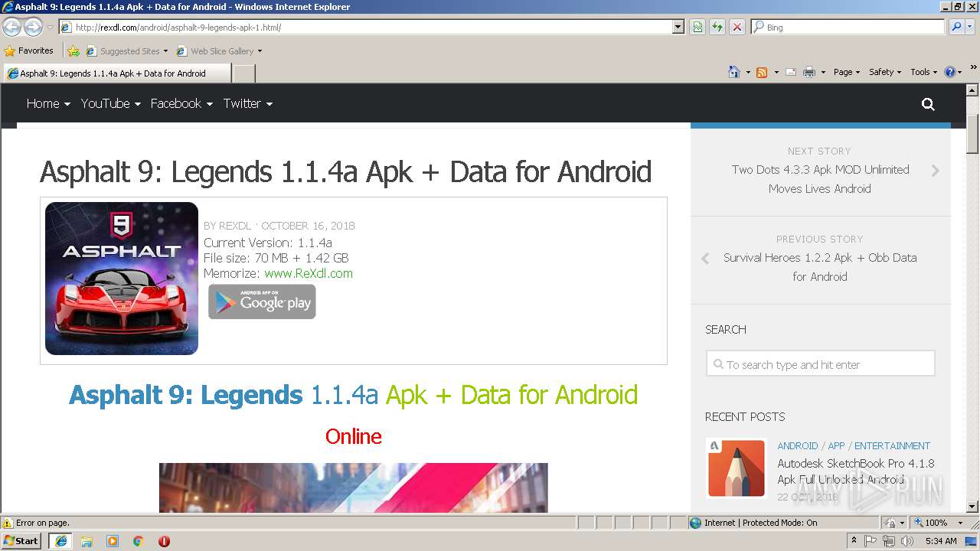
Task: Expand the Home button dropdown arrow
Action: (747, 72)
